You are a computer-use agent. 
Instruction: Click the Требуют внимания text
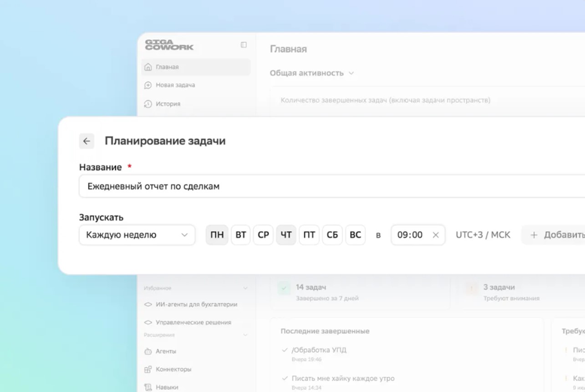(511, 299)
